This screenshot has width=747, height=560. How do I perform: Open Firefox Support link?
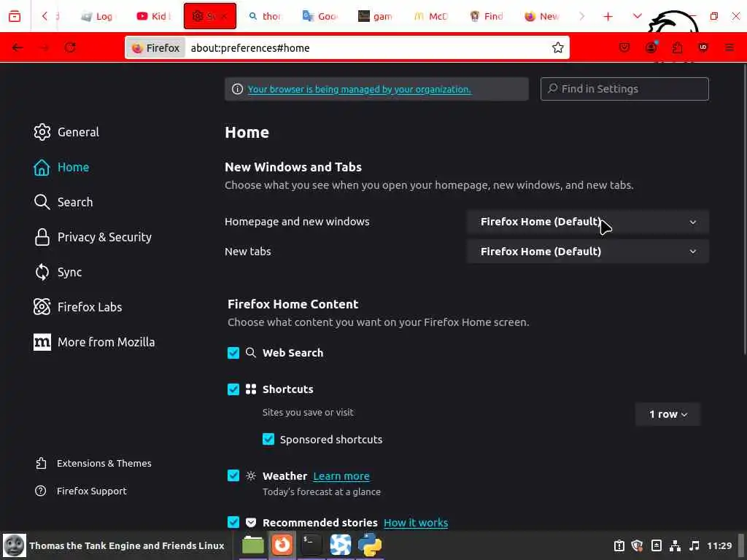(x=81, y=491)
